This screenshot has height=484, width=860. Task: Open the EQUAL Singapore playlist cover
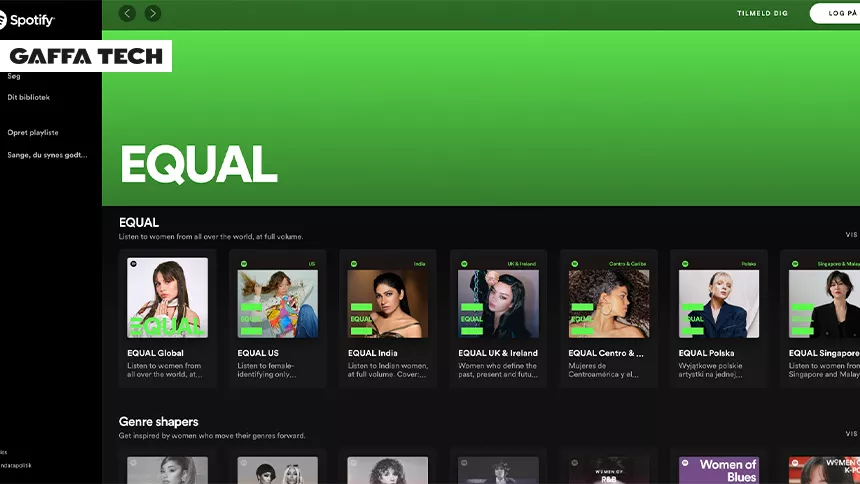pyautogui.click(x=824, y=297)
